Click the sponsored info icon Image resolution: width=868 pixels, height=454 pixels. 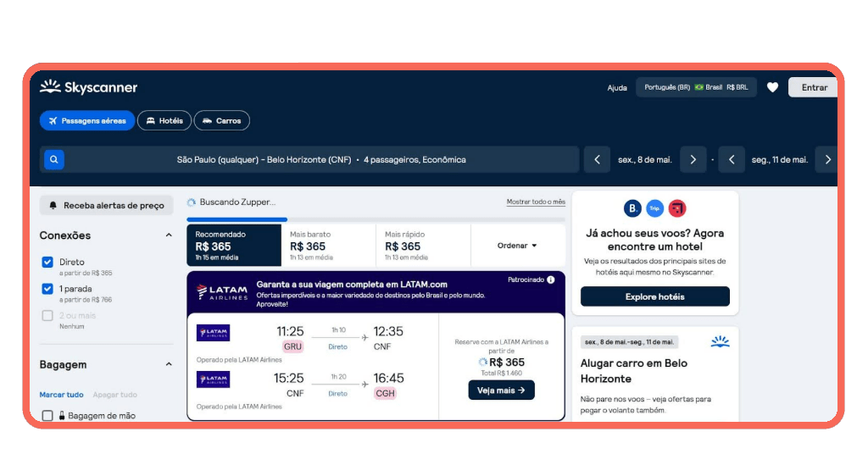551,280
